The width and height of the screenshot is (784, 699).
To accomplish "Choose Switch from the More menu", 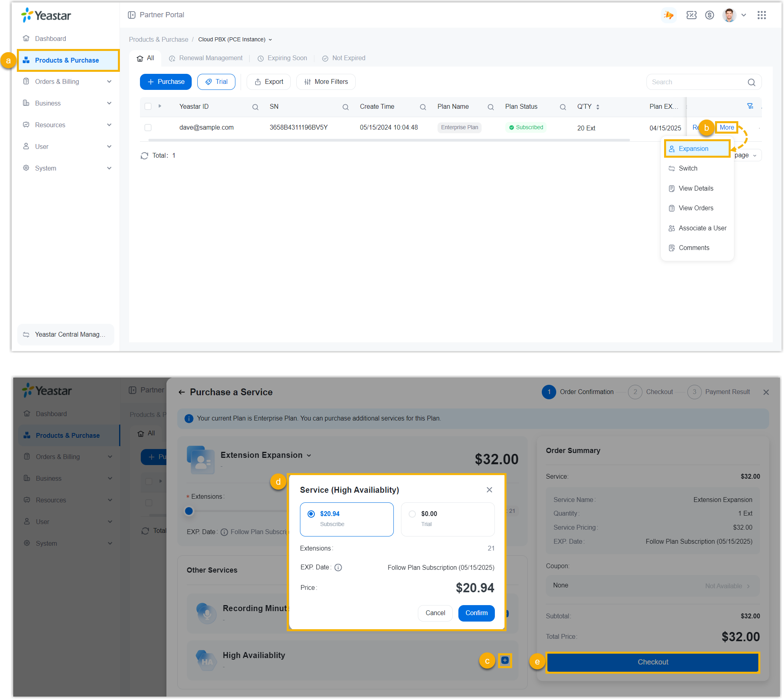I will coord(688,169).
